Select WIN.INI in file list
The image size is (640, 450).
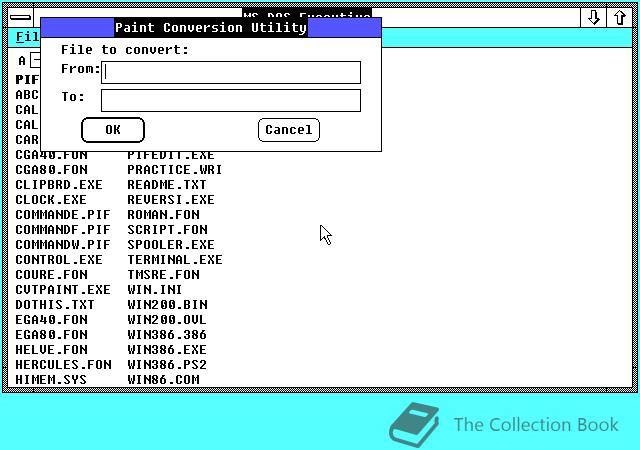[x=155, y=290]
